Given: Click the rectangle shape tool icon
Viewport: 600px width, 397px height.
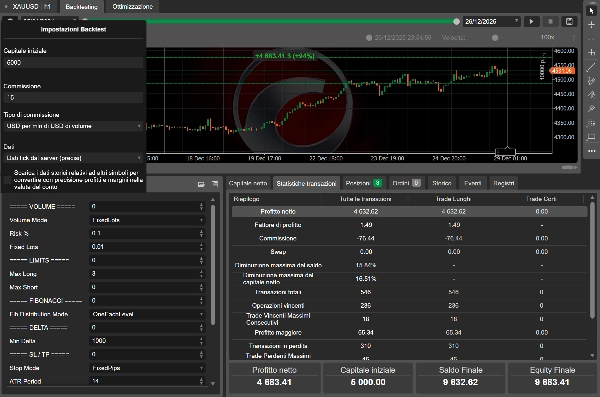Looking at the screenshot, I should pos(591,137).
